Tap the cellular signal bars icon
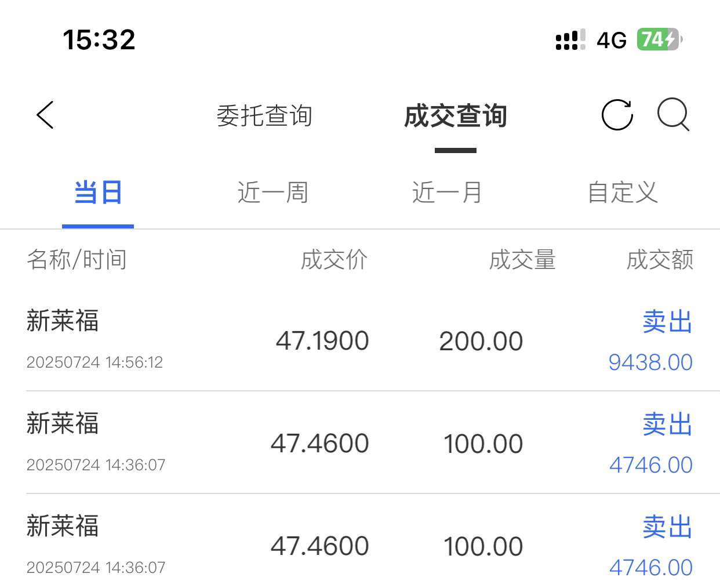 click(x=570, y=40)
